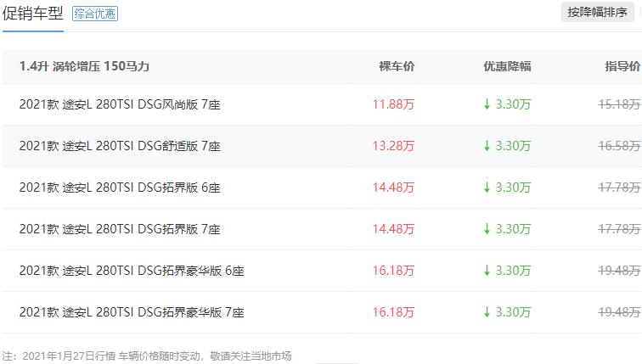This screenshot has width=642, height=364.
Task: Click 14.48万 price of 拓界版 6座
Action: tap(393, 188)
